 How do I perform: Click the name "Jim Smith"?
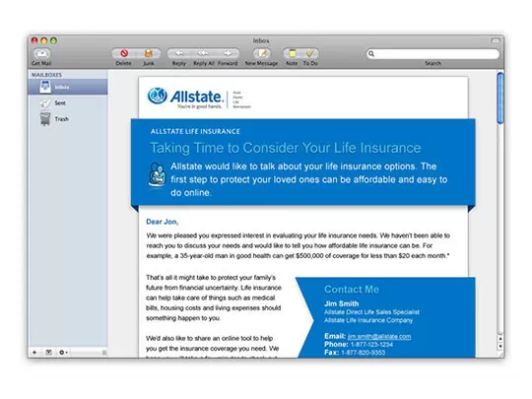pyautogui.click(x=341, y=303)
